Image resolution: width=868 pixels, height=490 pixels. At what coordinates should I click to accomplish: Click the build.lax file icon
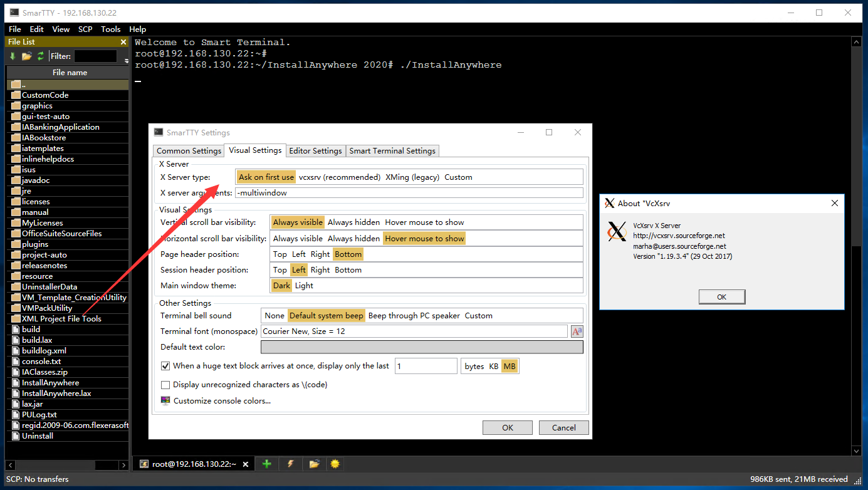[x=16, y=340]
